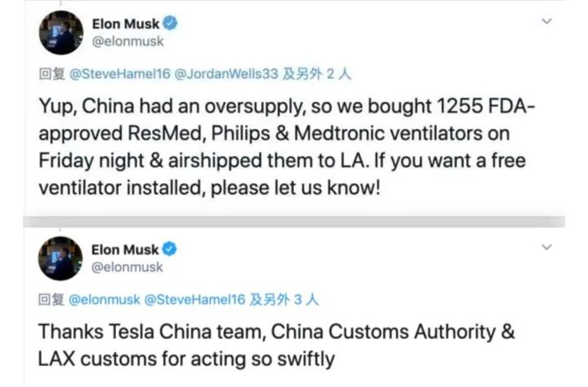The height and width of the screenshot is (387, 588).
Task: Open the Elon Musk name in second tweet
Action: (129, 250)
